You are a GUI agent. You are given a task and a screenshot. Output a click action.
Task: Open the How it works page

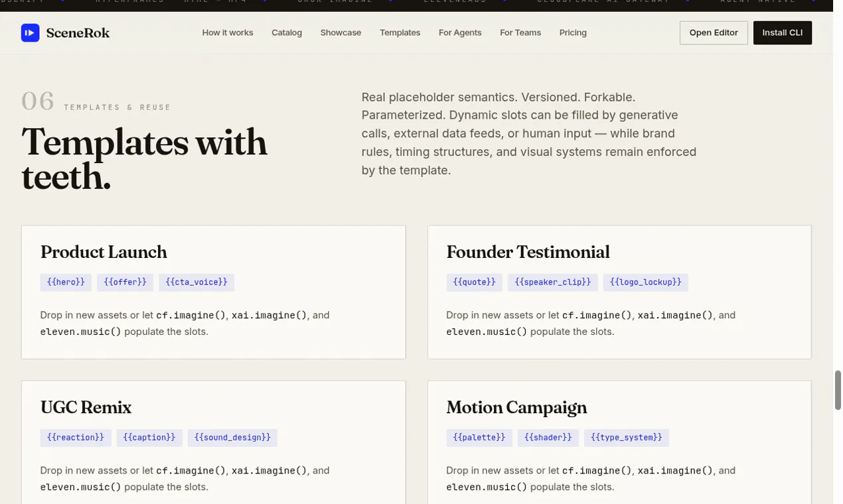point(228,32)
